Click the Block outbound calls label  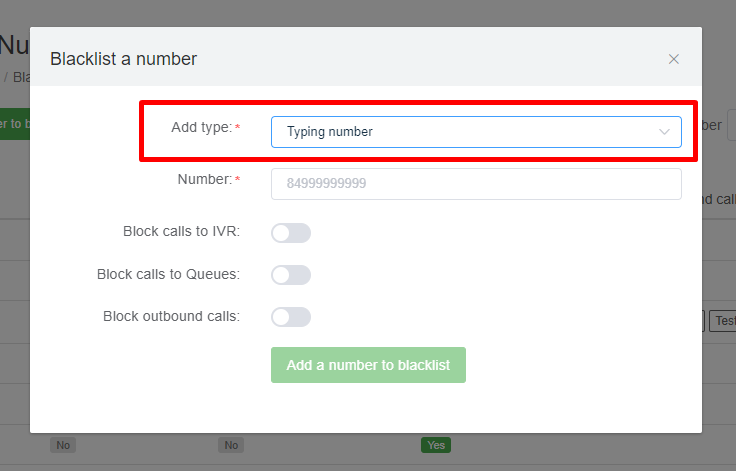[171, 316]
